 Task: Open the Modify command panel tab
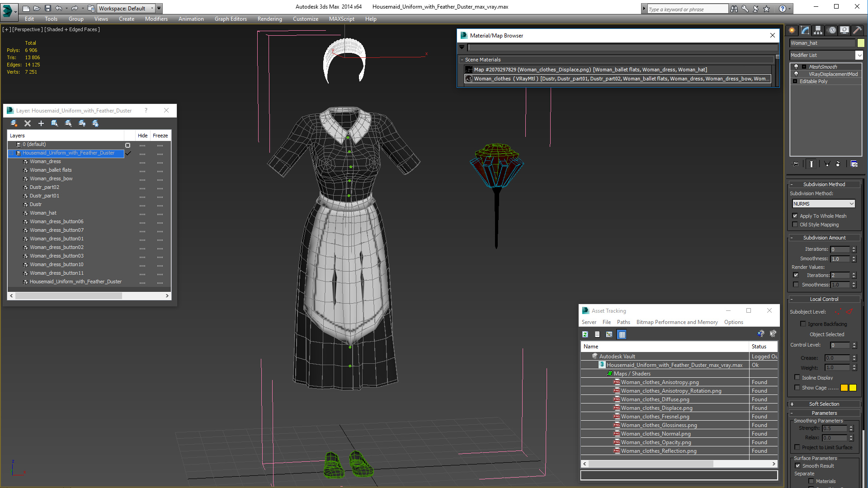[805, 30]
